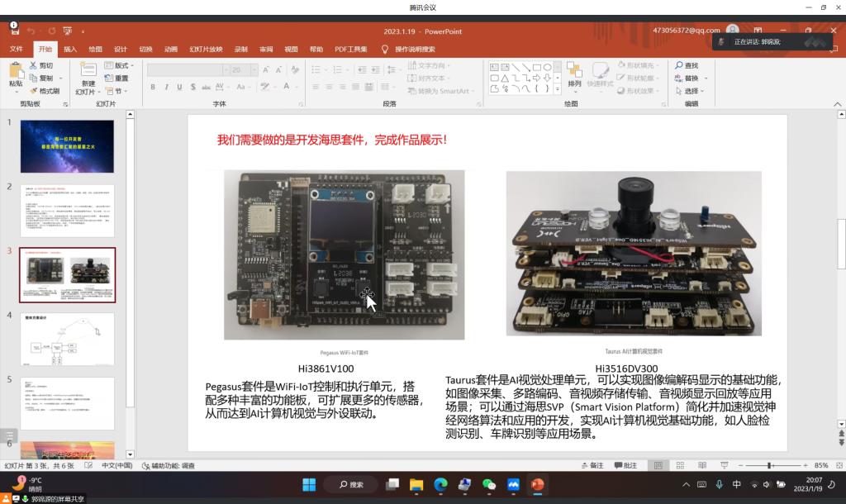
Task: Adjust the zoom slider in status bar
Action: (769, 466)
